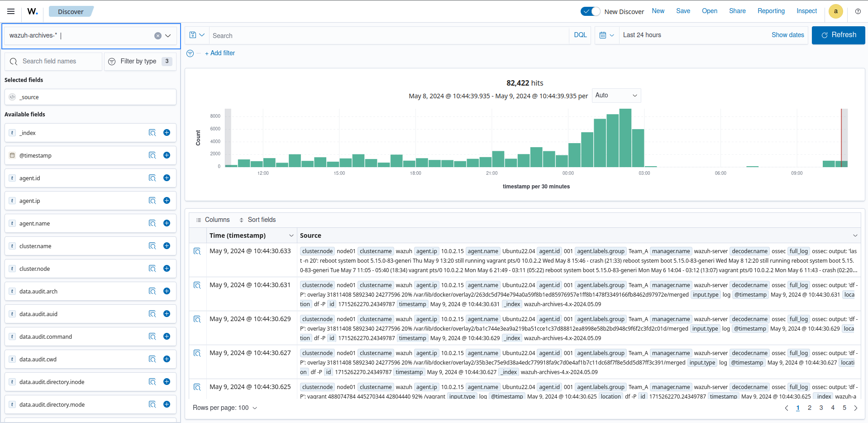The height and width of the screenshot is (423, 868).
Task: Save the current query using the floppy disk icon
Action: point(194,34)
